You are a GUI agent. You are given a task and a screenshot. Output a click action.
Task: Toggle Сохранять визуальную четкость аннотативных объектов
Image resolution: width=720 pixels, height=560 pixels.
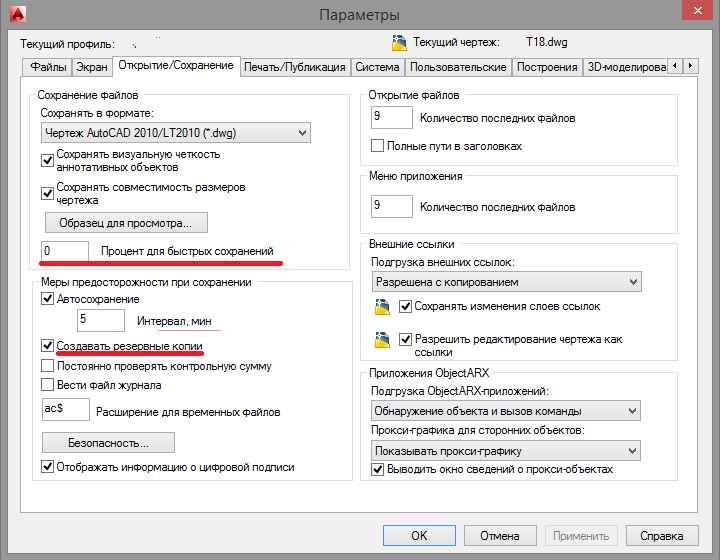[x=47, y=160]
